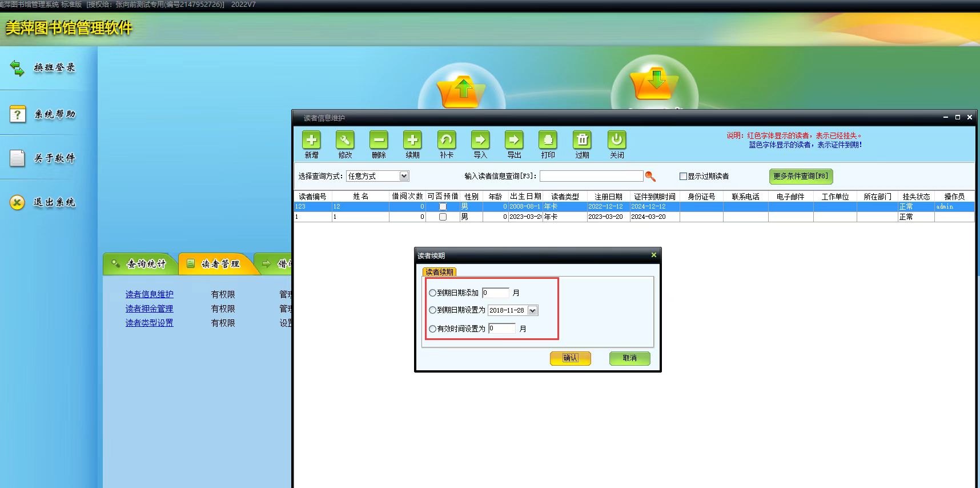The image size is (980, 488).
Task: Click the 输入读者信息查询 input field
Action: click(591, 176)
